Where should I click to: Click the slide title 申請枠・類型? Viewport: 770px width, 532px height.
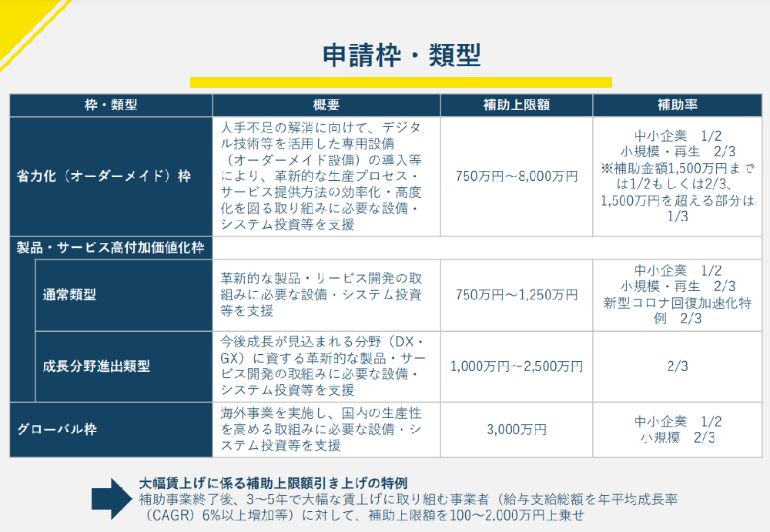(x=400, y=55)
